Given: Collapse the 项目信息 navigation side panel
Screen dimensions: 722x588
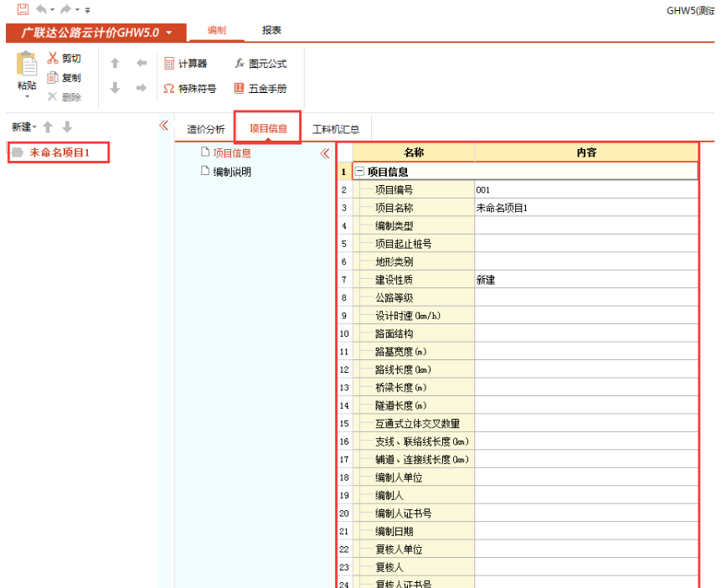Looking at the screenshot, I should pos(325,153).
